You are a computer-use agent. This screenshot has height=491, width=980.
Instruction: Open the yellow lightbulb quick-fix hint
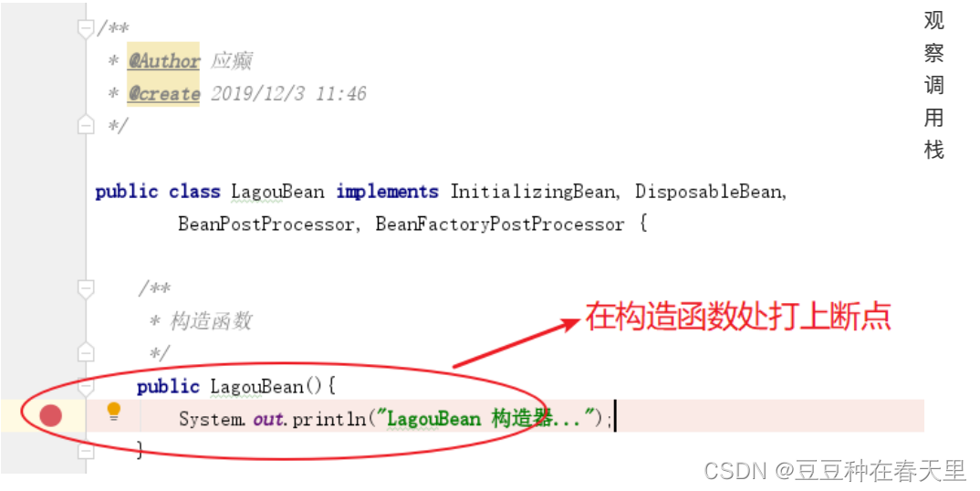[x=114, y=411]
